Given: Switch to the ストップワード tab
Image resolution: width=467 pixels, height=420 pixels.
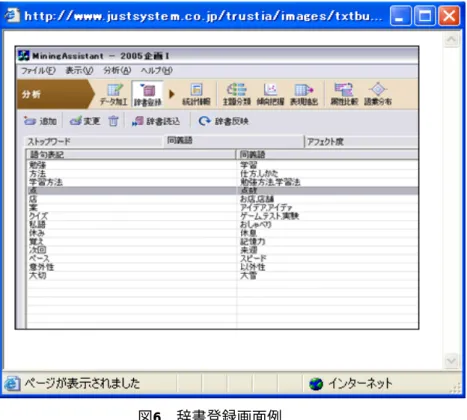Looking at the screenshot, I should coord(94,142).
